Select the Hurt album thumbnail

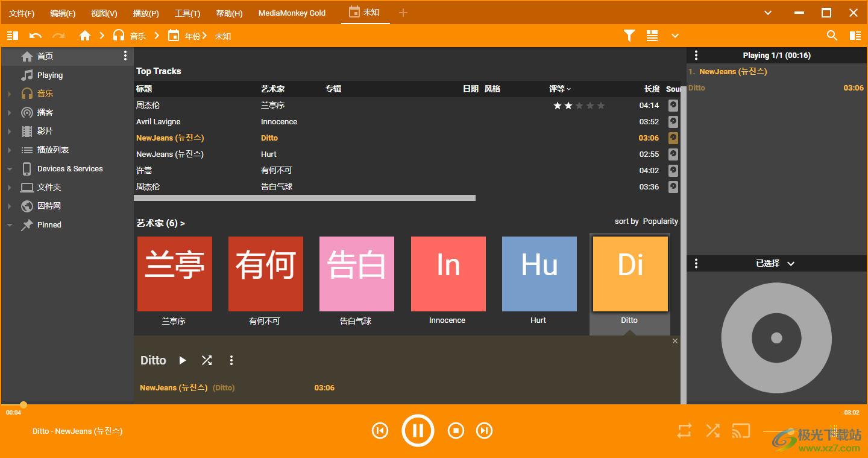(x=538, y=273)
